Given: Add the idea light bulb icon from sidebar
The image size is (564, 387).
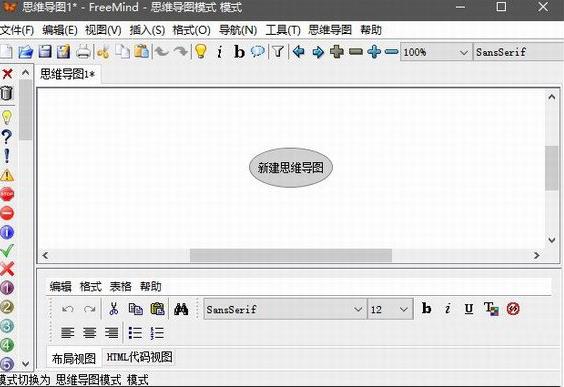Looking at the screenshot, I should 7,117.
